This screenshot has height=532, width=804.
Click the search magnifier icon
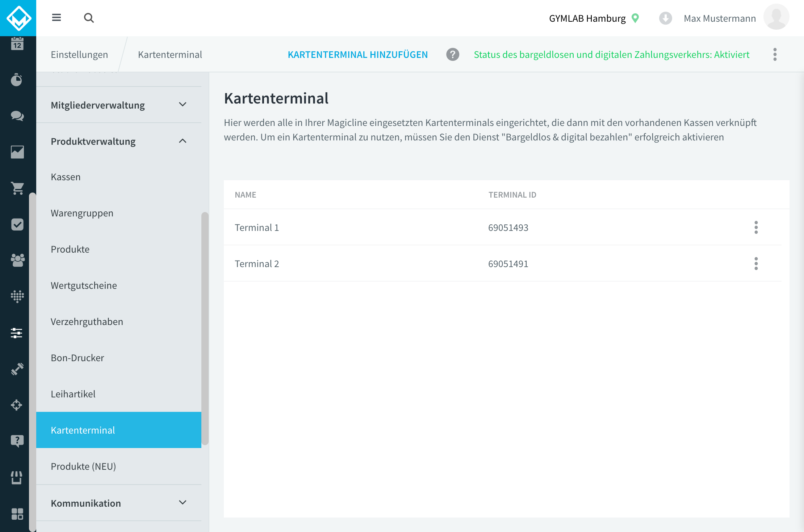point(89,18)
